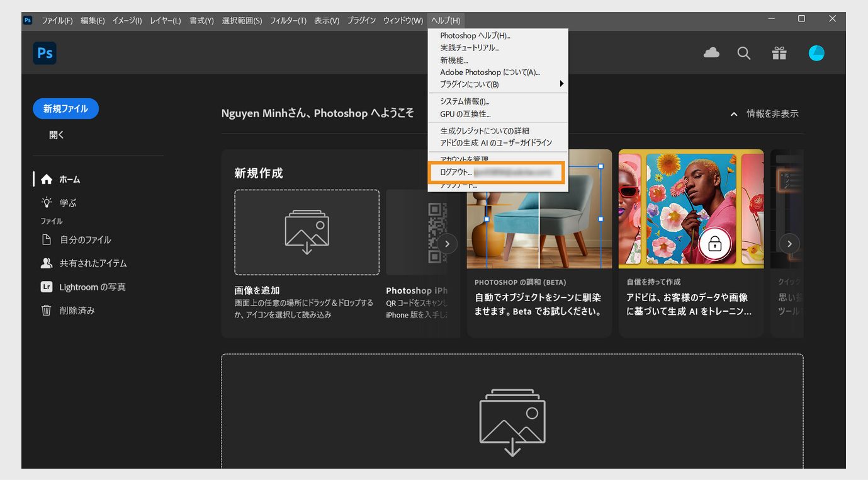Screen dimensions: 868x480
Task: Open the プラグイン menu
Action: click(x=361, y=21)
